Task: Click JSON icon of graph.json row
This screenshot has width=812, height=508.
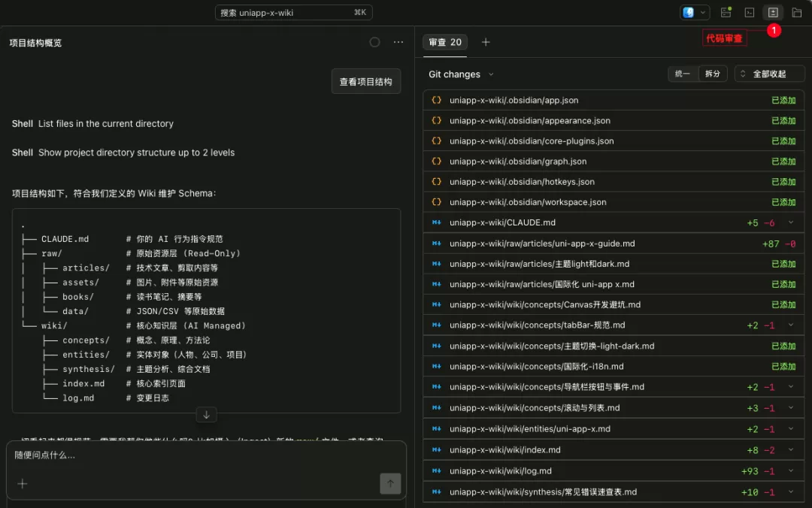Action: (437, 162)
